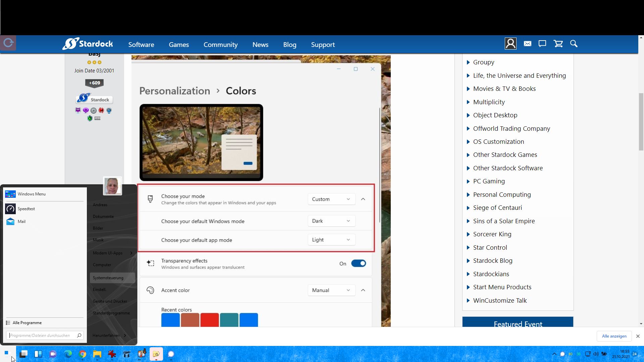This screenshot has height=362, width=644.
Task: Open the Choose your mode Custom dropdown
Action: point(331,199)
